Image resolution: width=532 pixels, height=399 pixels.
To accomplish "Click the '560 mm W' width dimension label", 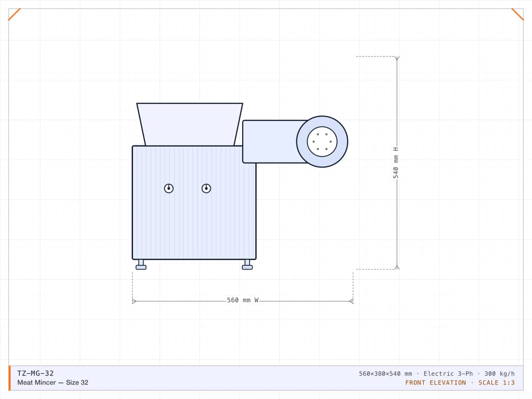I will [x=243, y=300].
